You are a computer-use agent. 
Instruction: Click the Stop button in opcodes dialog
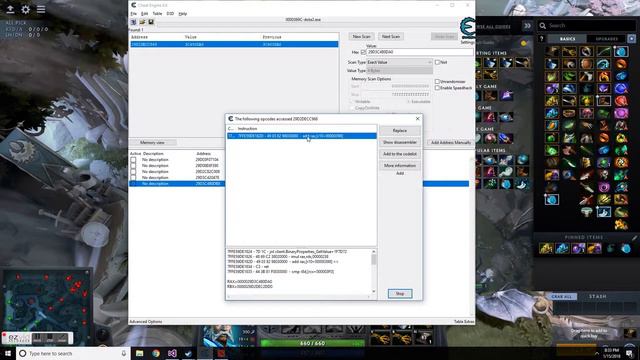[x=400, y=294]
